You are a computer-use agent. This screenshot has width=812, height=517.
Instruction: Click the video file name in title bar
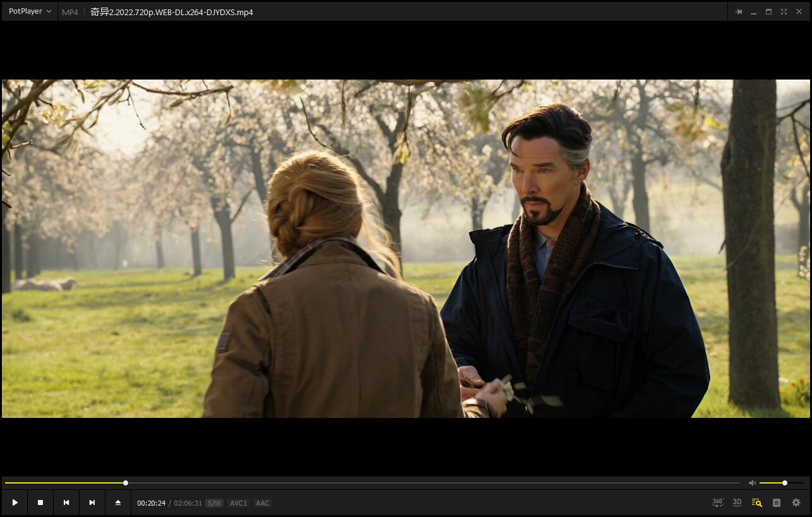pos(172,12)
